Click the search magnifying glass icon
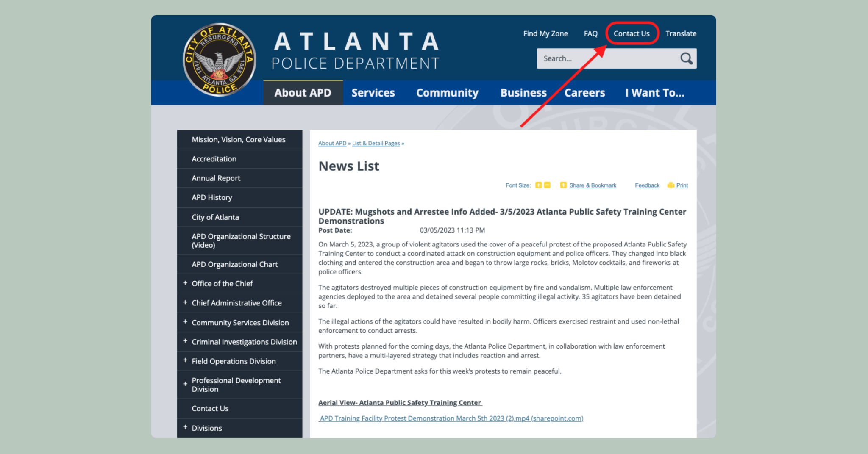 (686, 58)
